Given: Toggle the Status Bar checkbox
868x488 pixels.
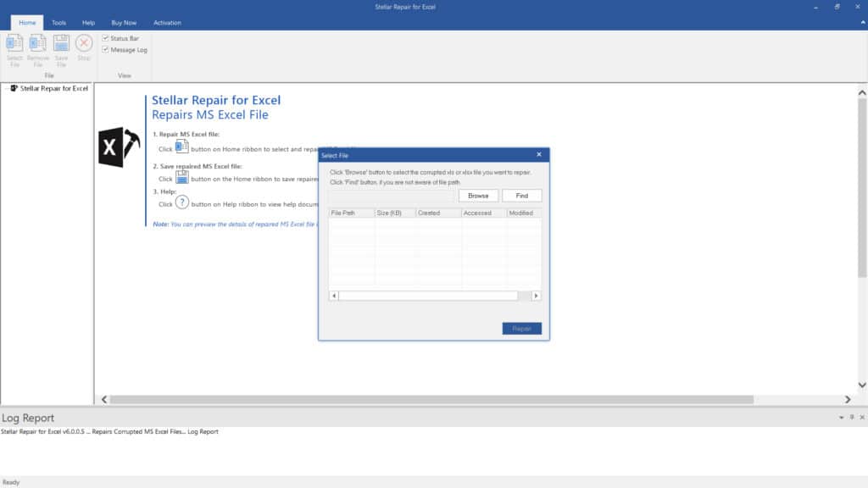Looking at the screenshot, I should point(105,38).
